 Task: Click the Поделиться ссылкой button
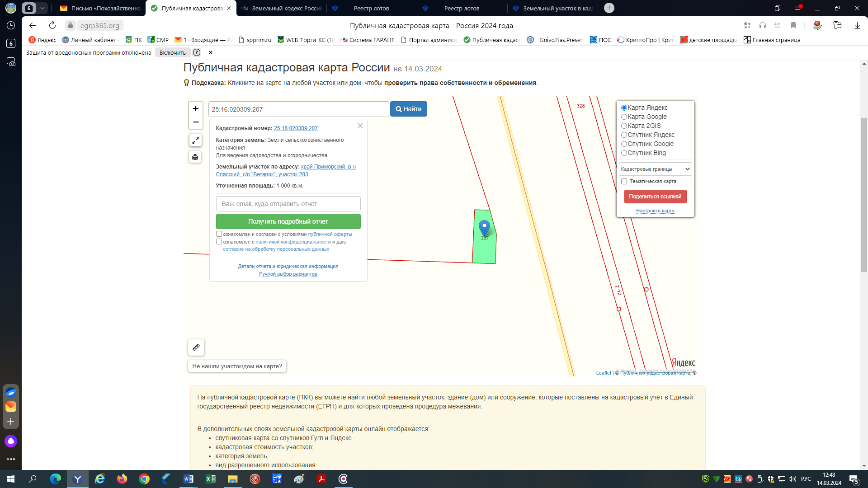click(655, 197)
